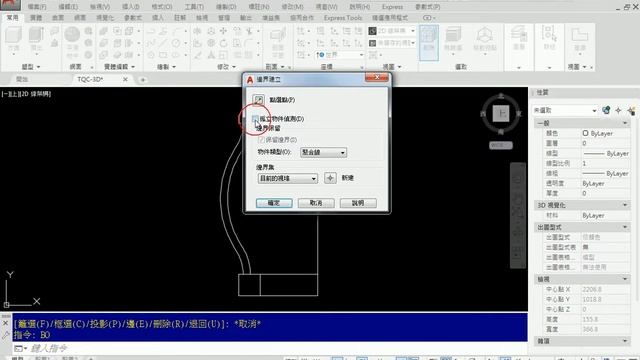Viewport: 640px width, 360px height.
Task: Select the Rectangle tool in Draw panel
Action: (x=163, y=55)
